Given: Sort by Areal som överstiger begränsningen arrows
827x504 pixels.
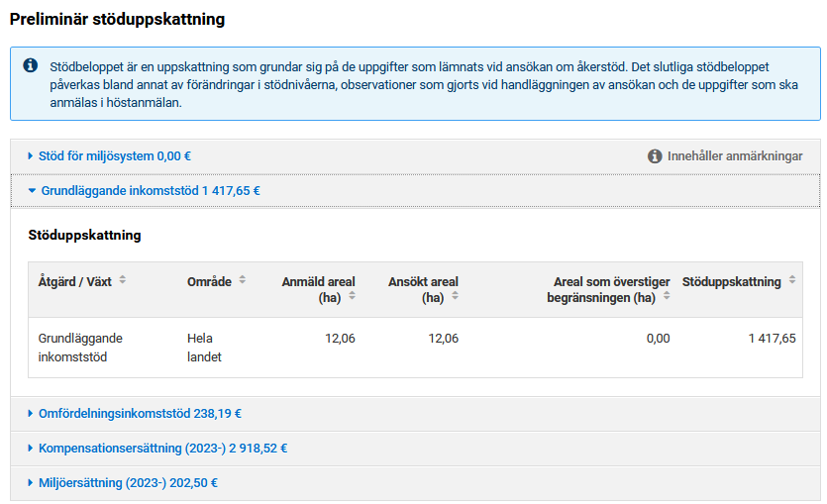Looking at the screenshot, I should point(667,296).
